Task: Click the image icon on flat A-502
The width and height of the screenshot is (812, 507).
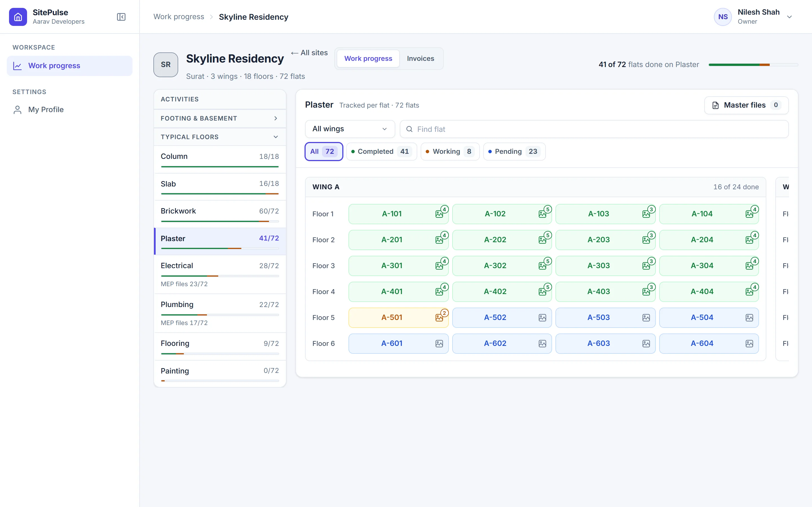Action: tap(542, 317)
